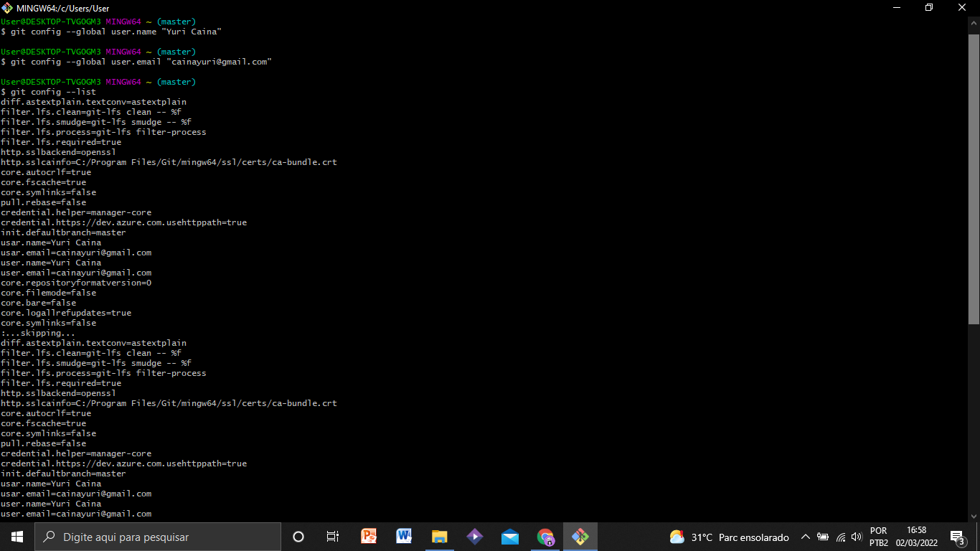Screen dimensions: 980x551
Task: Check the battery status icon
Action: click(823, 537)
